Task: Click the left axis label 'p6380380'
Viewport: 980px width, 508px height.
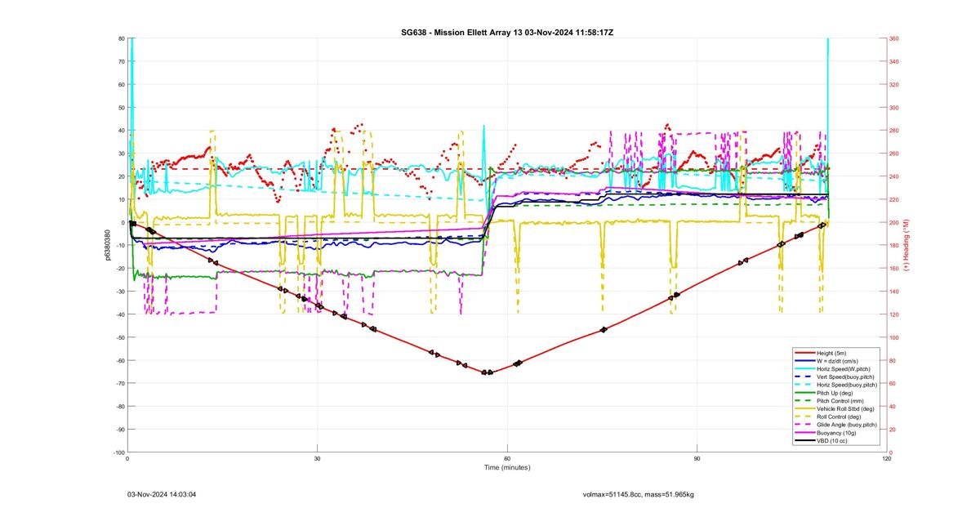Action: point(106,245)
